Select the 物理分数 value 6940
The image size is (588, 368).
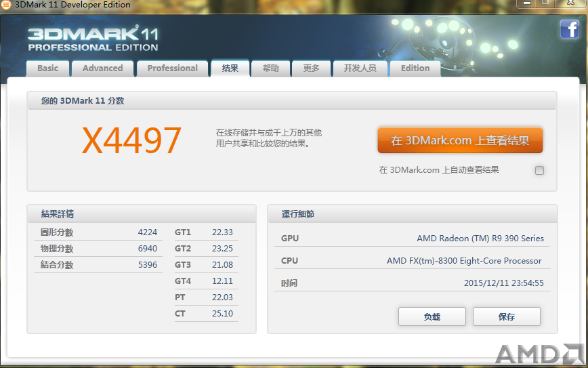coord(148,248)
